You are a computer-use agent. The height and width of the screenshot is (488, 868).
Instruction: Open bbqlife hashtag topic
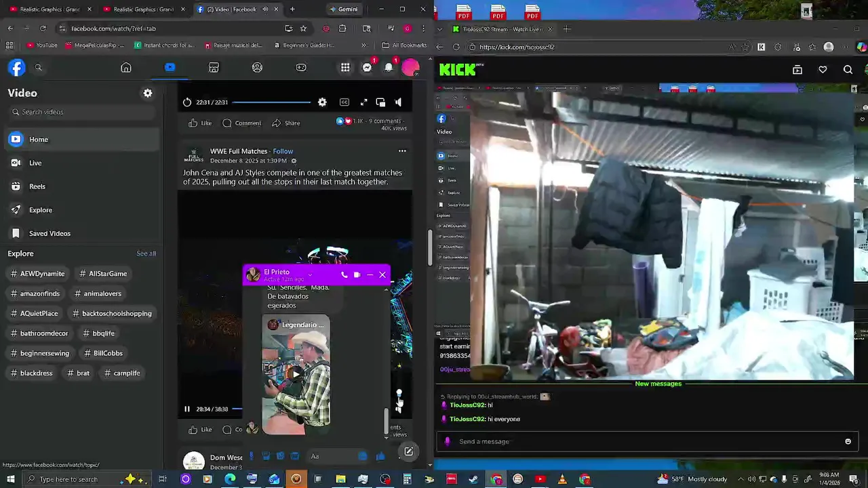pos(99,333)
